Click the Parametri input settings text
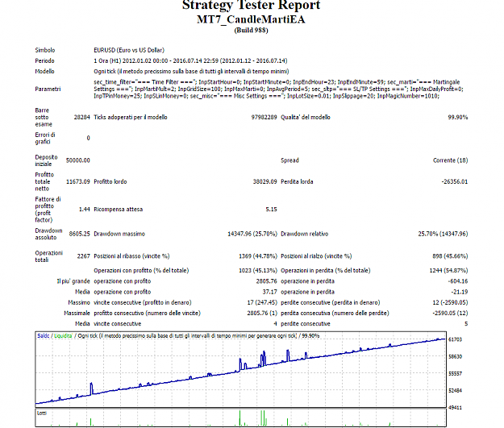 tap(278, 89)
